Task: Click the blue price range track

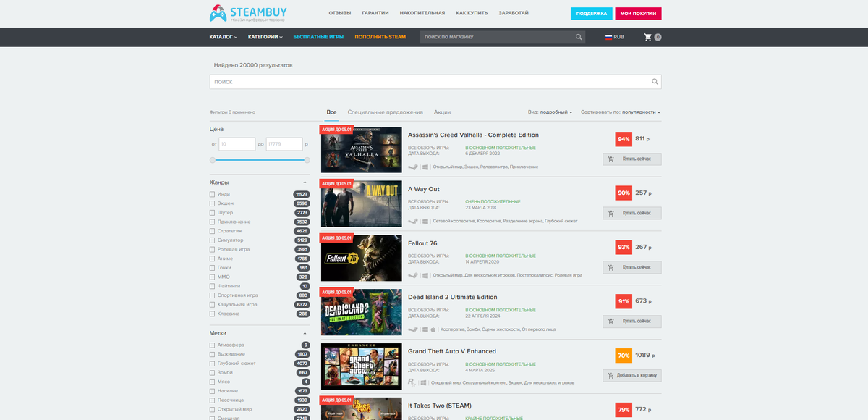Action: (x=260, y=160)
